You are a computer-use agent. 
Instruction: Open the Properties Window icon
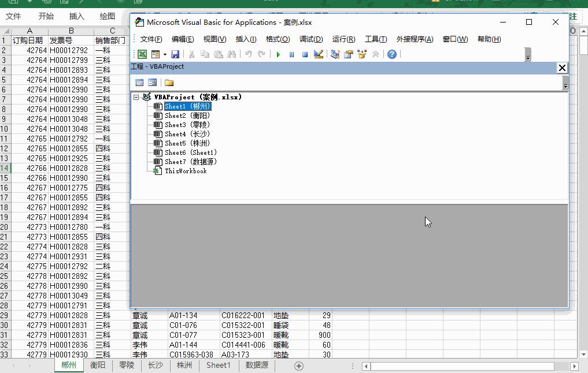coord(349,54)
